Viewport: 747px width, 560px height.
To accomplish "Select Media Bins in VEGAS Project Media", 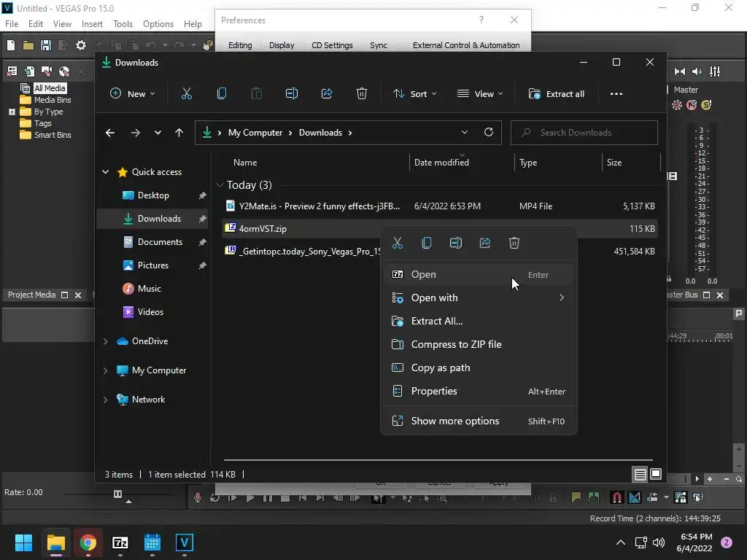I will tap(53, 100).
